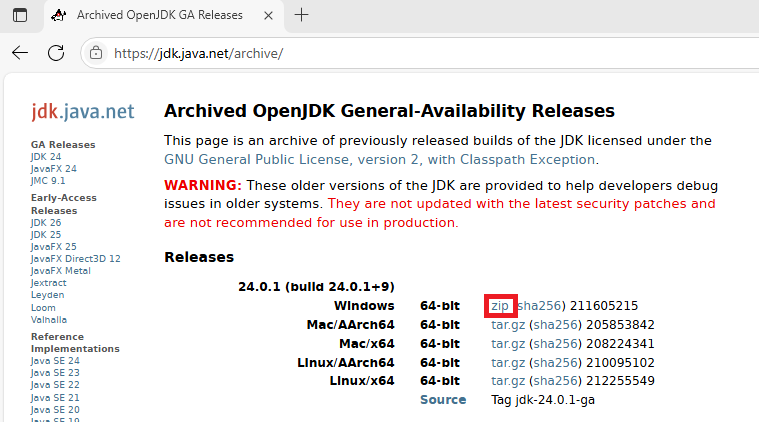This screenshot has width=759, height=422.
Task: Open Valhalla early-access project link
Action: pos(49,320)
